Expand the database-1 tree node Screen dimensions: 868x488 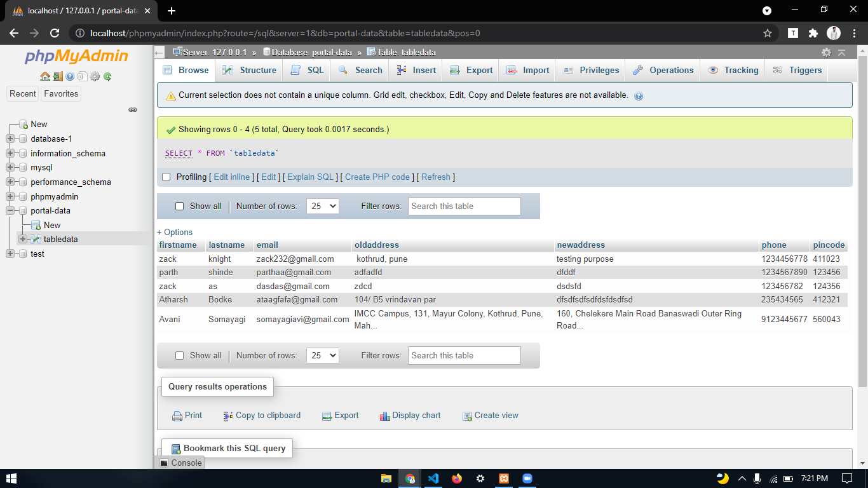pyautogui.click(x=10, y=139)
